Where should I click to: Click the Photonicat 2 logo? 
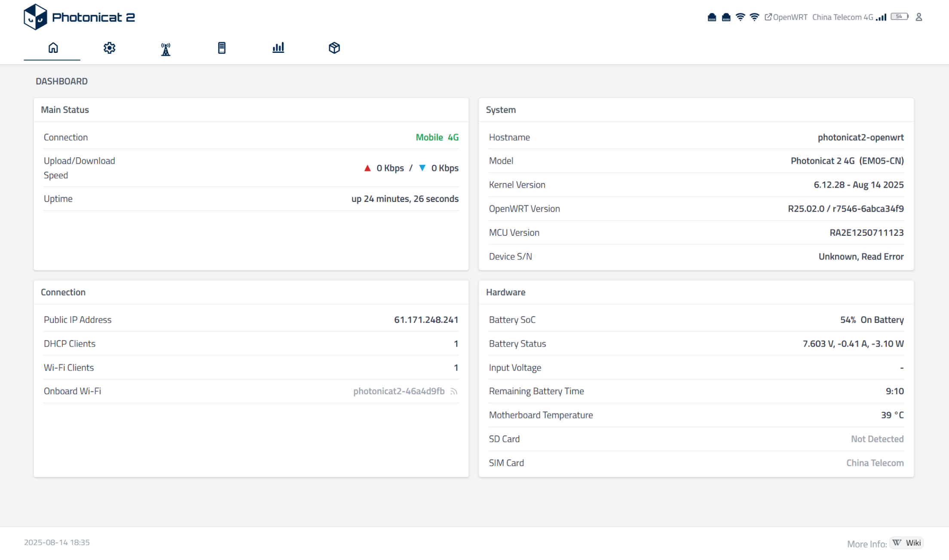tap(79, 17)
